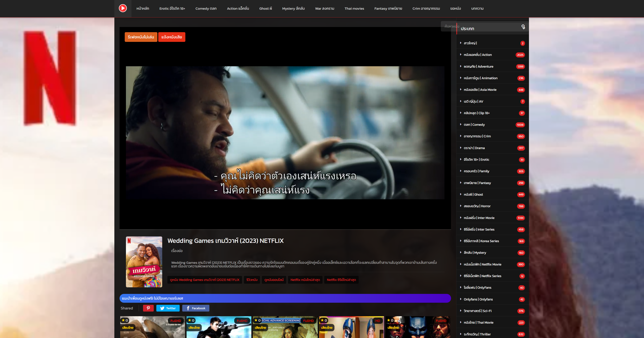This screenshot has height=338, width=644.
Task: Expand the Comedy category arrow
Action: [461, 124]
